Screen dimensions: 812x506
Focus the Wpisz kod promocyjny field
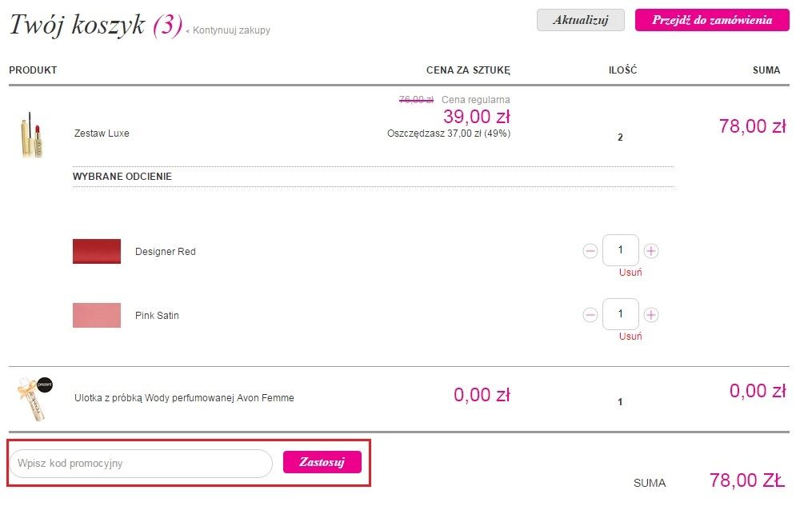[x=141, y=463]
